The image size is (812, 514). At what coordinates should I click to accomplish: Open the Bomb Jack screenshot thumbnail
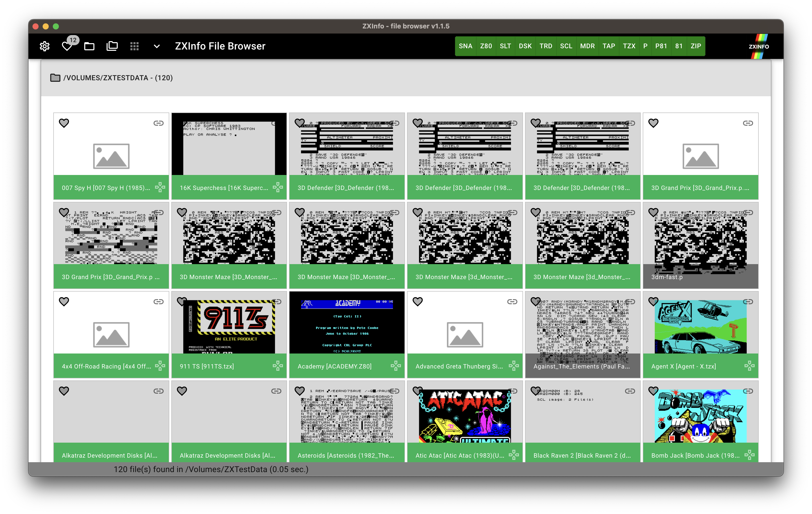[700, 416]
